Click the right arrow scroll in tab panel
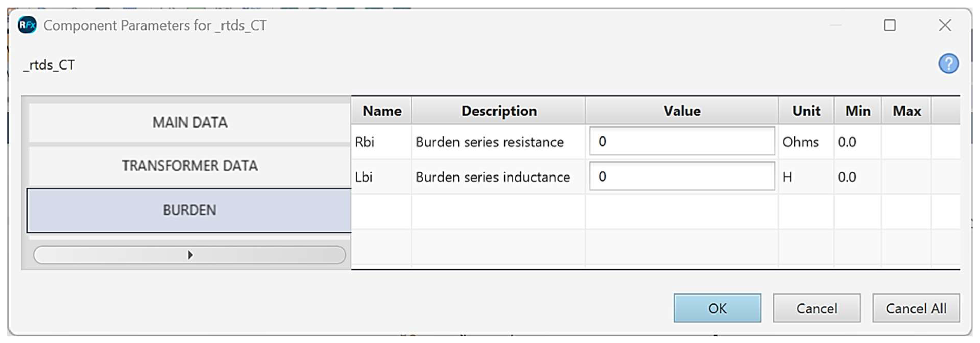The width and height of the screenshot is (980, 343). coord(189,255)
